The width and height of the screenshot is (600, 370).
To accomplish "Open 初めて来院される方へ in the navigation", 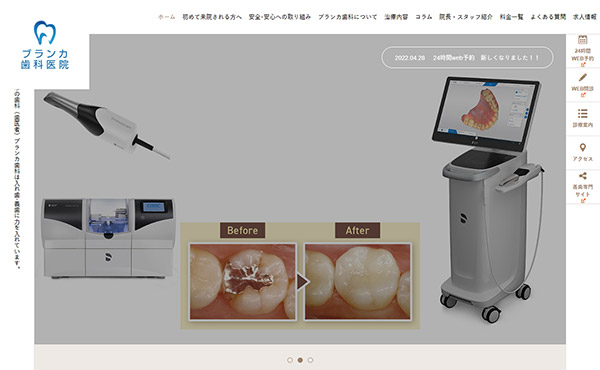I will 212,17.
